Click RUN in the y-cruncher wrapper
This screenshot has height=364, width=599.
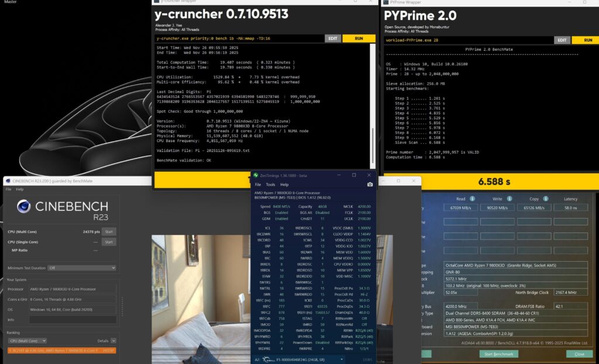coord(359,39)
